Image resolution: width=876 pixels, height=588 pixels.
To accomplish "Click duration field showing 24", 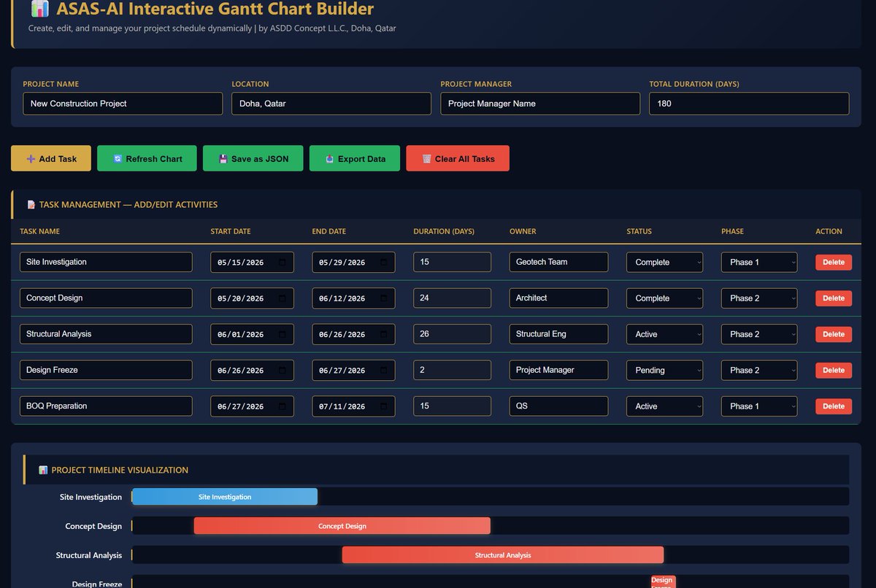I will [452, 298].
